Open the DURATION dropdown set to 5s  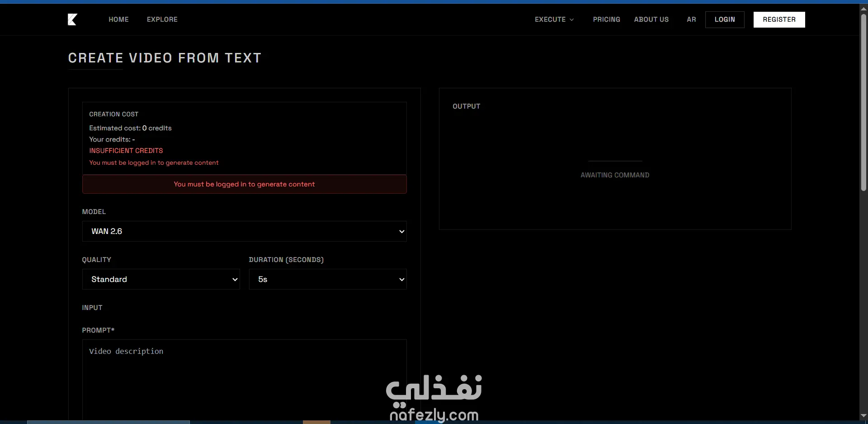pyautogui.click(x=328, y=279)
